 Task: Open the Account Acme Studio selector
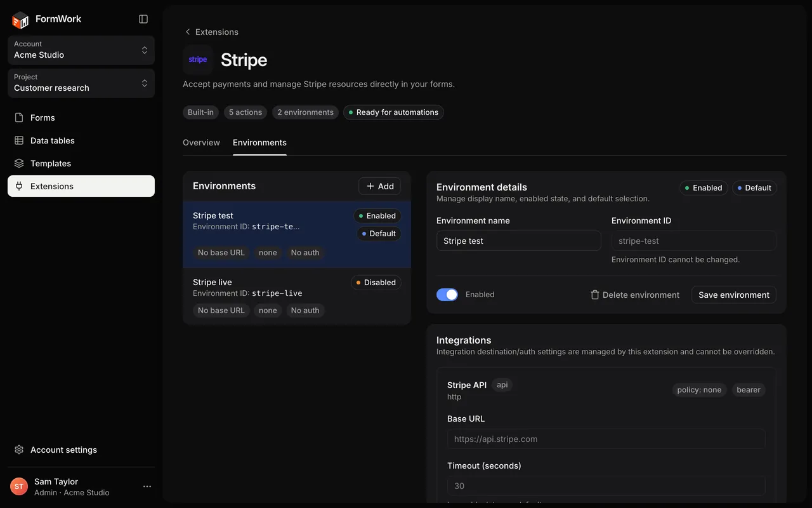(x=81, y=50)
